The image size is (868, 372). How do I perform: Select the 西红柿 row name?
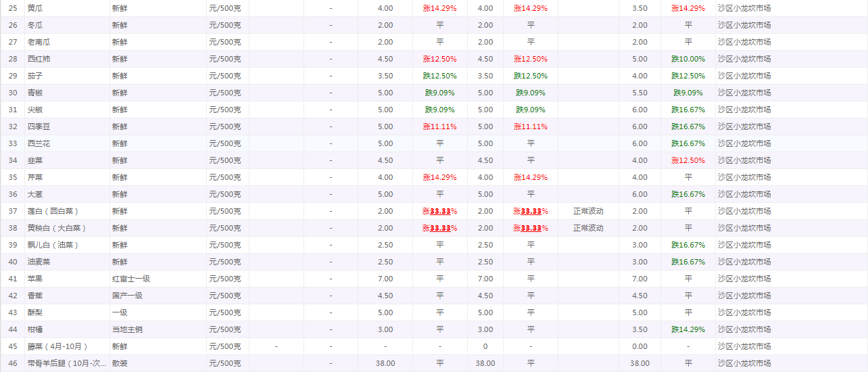[39, 59]
